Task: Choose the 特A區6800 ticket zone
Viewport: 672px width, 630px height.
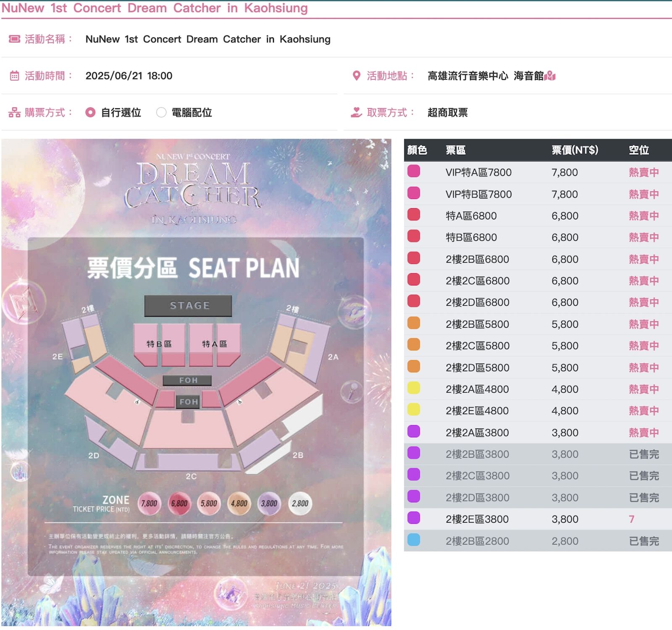Action: pyautogui.click(x=538, y=216)
